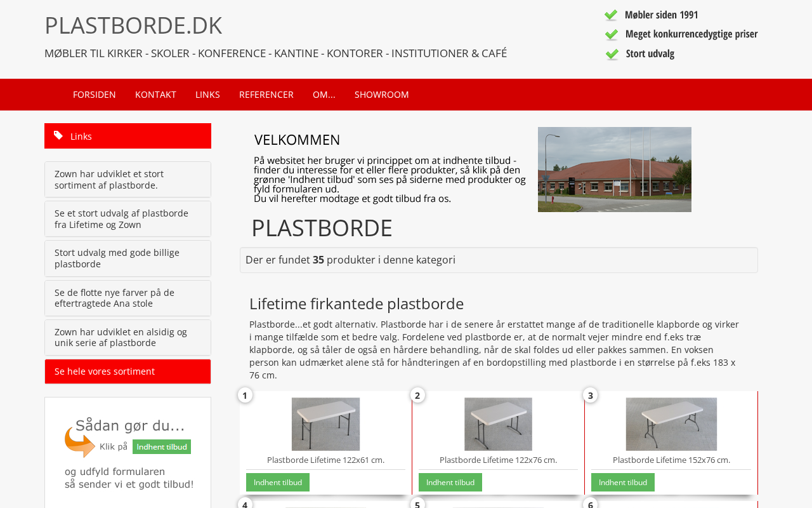This screenshot has height=508, width=812.
Task: Open 'Zown har udviklet et stort sortiment' link
Action: (128, 180)
